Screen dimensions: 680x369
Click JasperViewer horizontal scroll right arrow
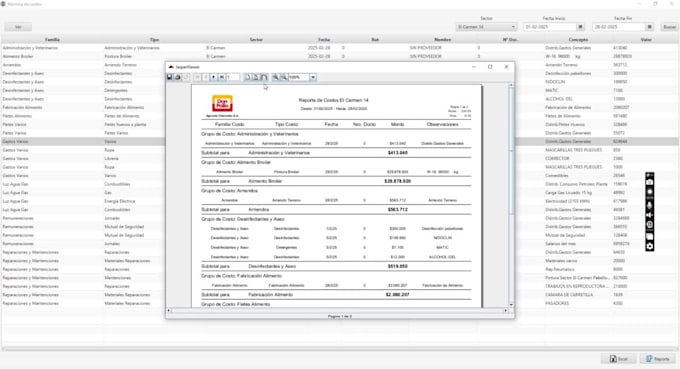point(506,310)
